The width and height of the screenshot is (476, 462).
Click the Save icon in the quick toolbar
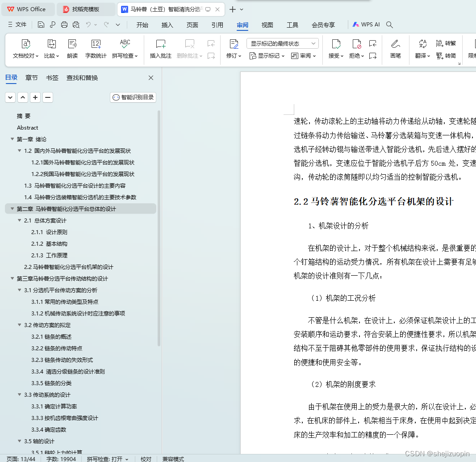tap(41, 25)
